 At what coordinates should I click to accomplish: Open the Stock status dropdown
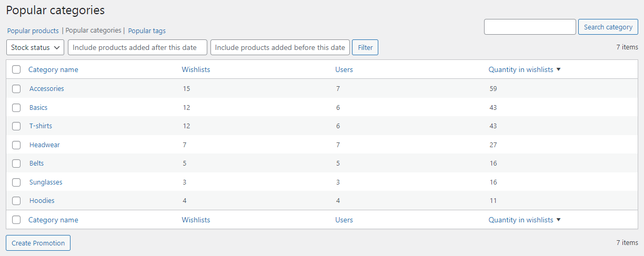pyautogui.click(x=35, y=47)
